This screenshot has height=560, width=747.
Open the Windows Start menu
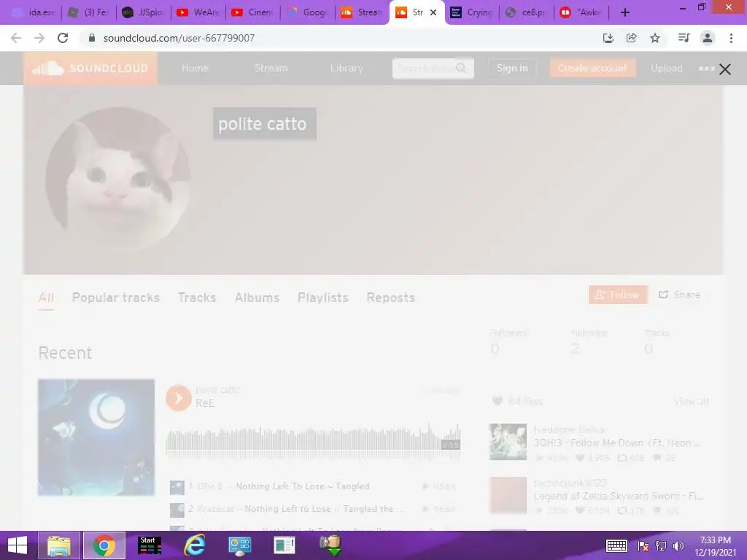pyautogui.click(x=18, y=545)
